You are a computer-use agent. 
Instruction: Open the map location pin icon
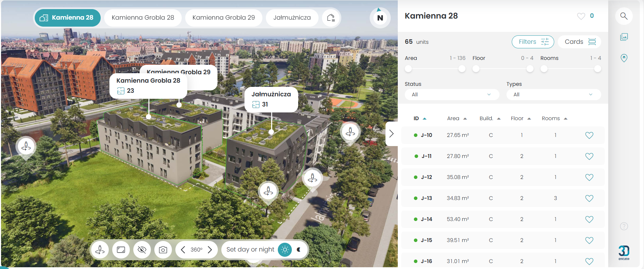[624, 58]
